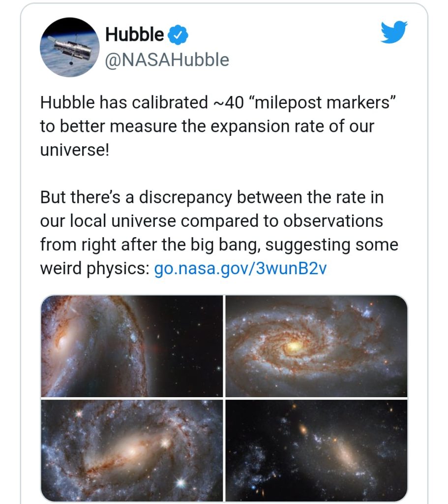Screen dimensions: 448x504
Task: Click the Twitter bird logo
Action: coord(394,32)
